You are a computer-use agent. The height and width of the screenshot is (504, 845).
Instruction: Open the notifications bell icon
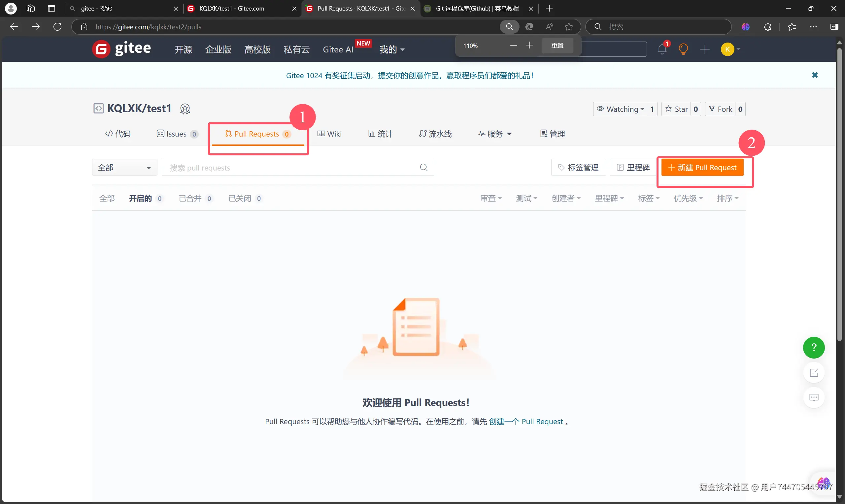click(x=661, y=49)
